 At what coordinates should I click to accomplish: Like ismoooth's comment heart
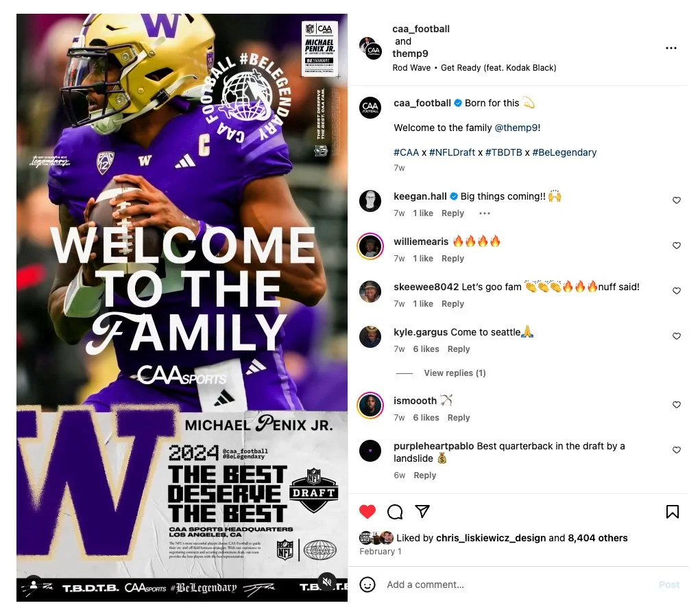pos(676,405)
